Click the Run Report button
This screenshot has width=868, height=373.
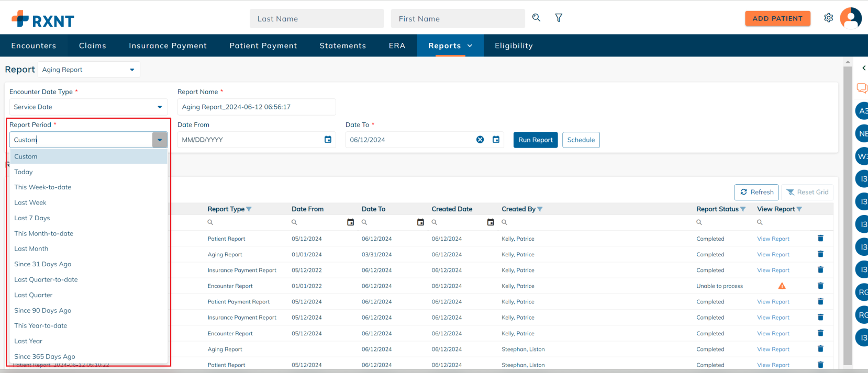(535, 140)
